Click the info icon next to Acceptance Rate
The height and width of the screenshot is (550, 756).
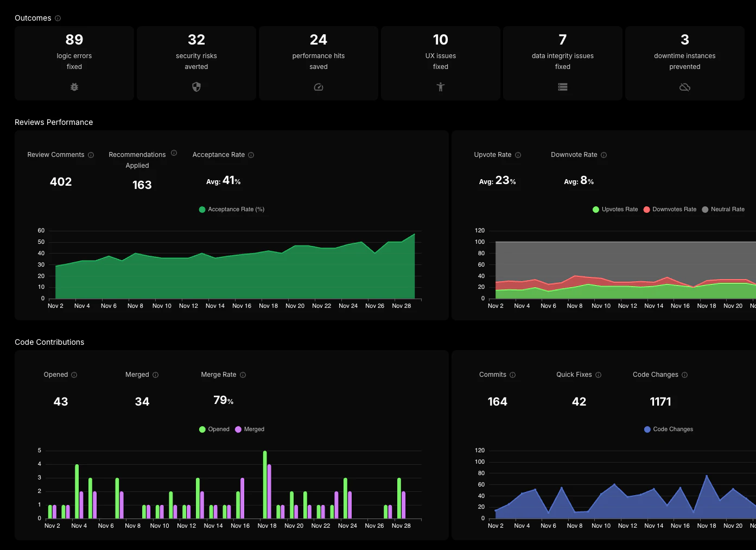(x=251, y=155)
